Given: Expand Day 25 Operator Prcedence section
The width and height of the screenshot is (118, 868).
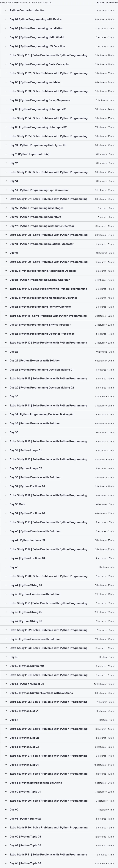Looking at the screenshot, I should (x=59, y=334).
